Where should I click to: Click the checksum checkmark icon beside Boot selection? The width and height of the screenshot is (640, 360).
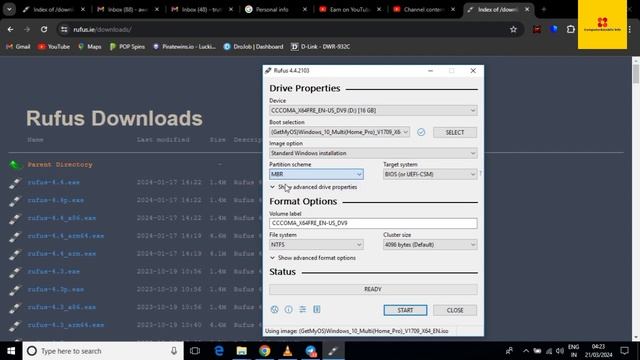click(421, 132)
